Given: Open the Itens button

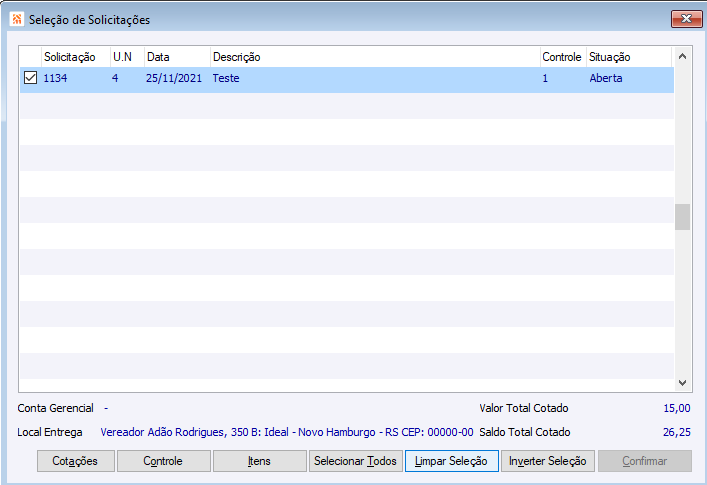Looking at the screenshot, I should 259,461.
